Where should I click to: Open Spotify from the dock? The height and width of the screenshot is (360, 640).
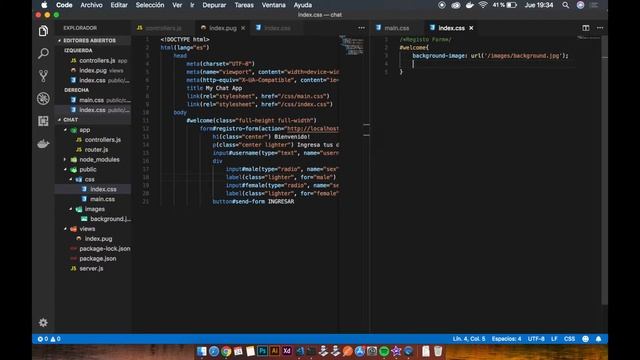coord(384,351)
